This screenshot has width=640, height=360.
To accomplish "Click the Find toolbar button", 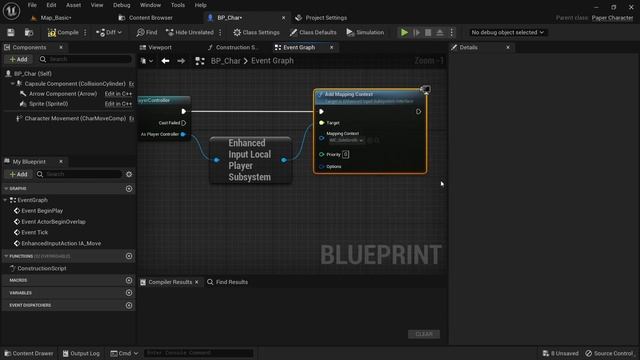I will 147,32.
